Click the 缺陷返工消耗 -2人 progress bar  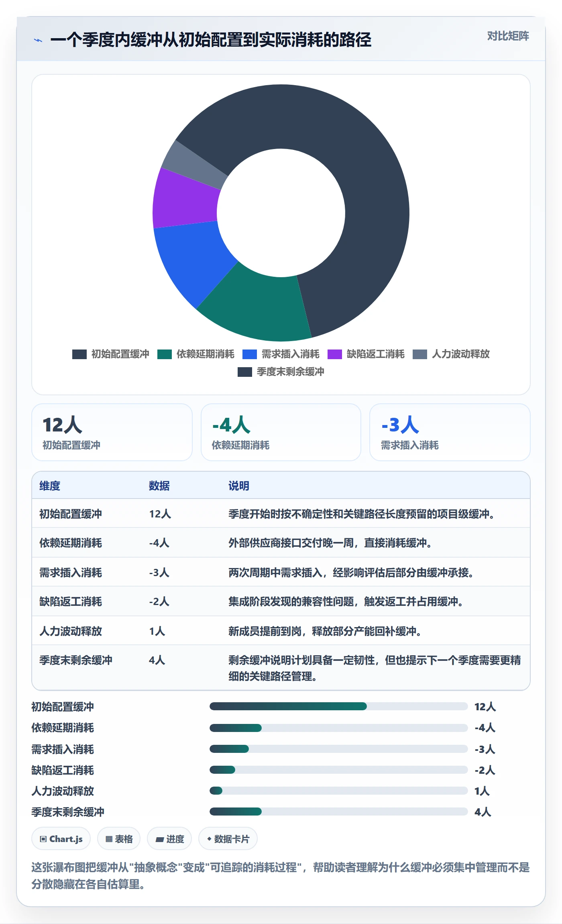(x=339, y=770)
